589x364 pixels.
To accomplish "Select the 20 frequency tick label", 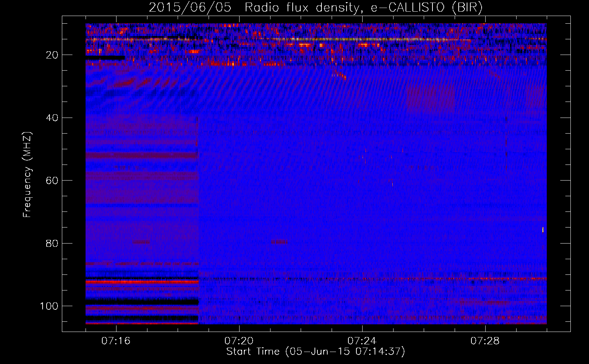I will 52,55.
